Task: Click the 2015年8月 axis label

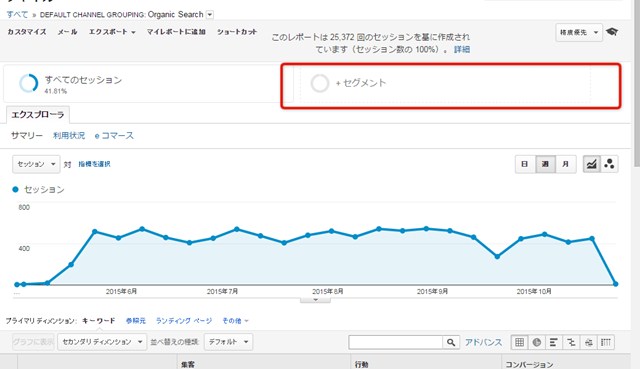Action: pyautogui.click(x=328, y=291)
